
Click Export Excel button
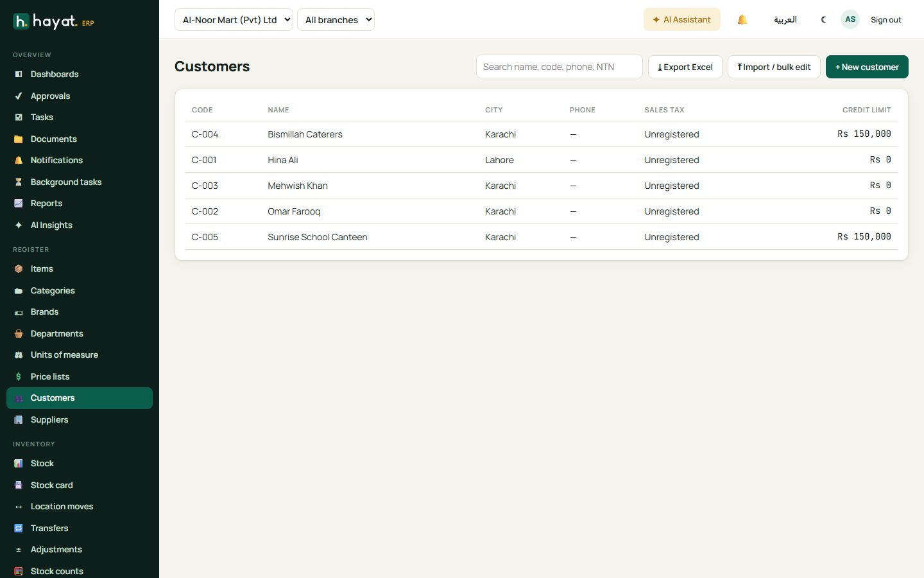pyautogui.click(x=685, y=67)
